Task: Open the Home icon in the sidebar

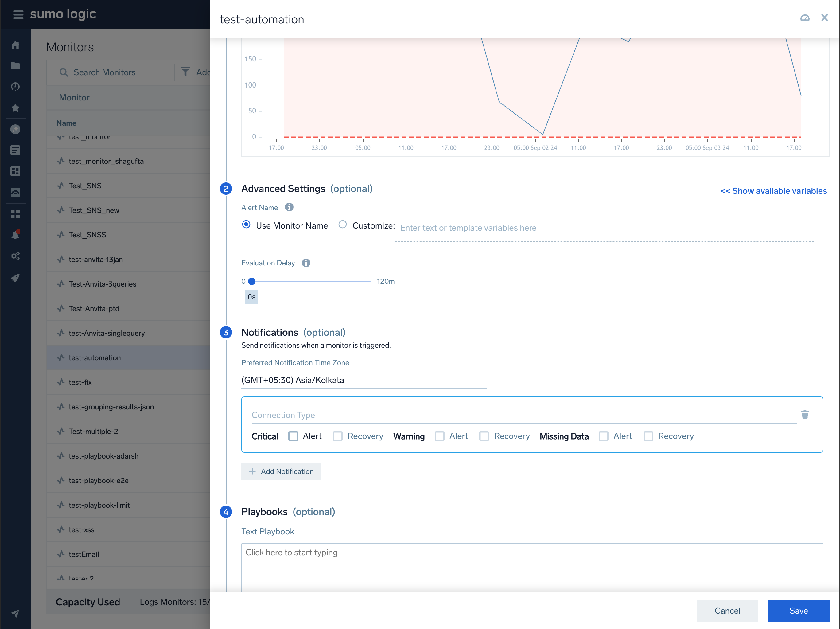Action: (x=15, y=45)
